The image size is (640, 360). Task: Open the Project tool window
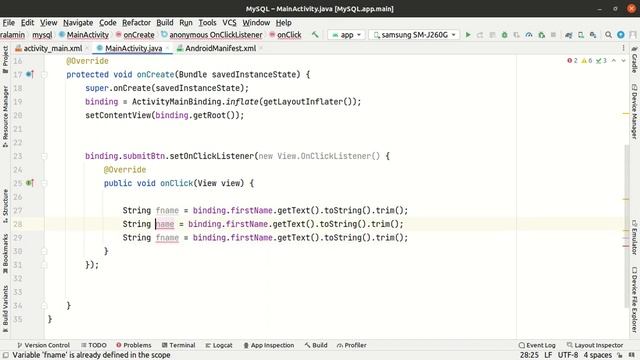coord(5,60)
